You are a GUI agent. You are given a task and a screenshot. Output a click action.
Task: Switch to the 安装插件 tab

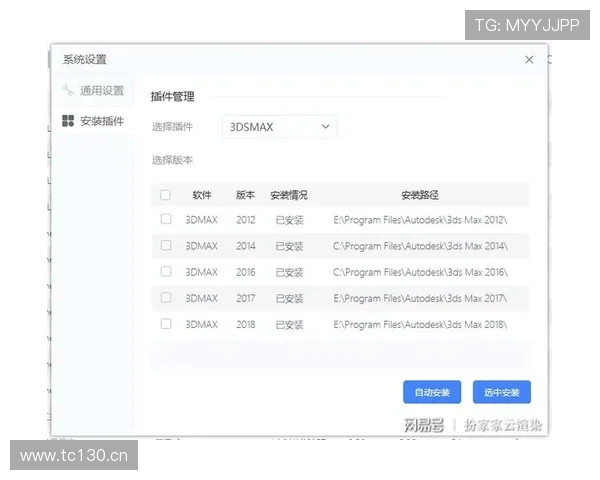tap(93, 121)
